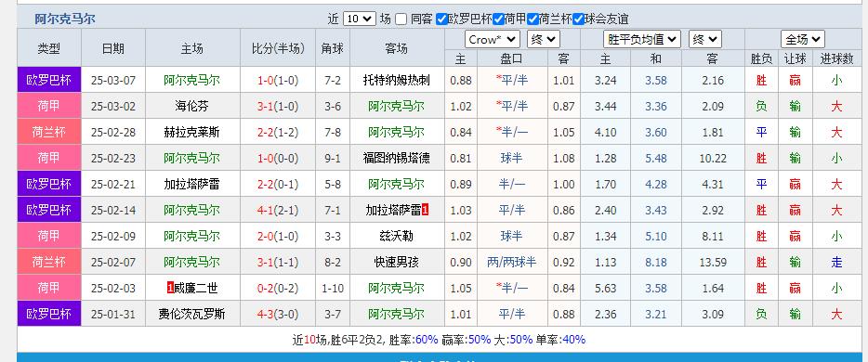868x362 pixels.
Task: Toggle the 同客 checkbox
Action: (401, 19)
